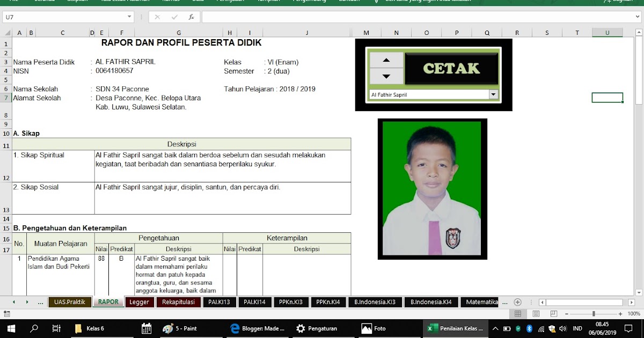Open the B.Indonesia.KI4 sheet tab
Screen dimensions: 644x338
coord(431,302)
